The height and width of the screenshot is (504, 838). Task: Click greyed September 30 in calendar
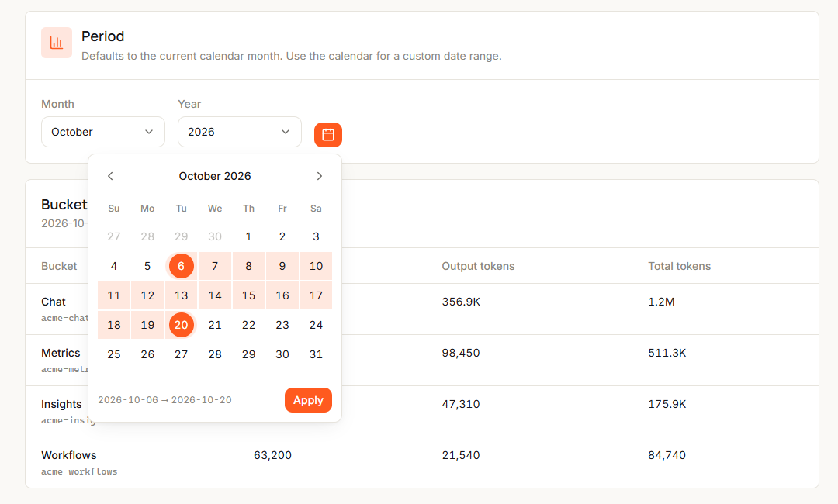tap(215, 236)
